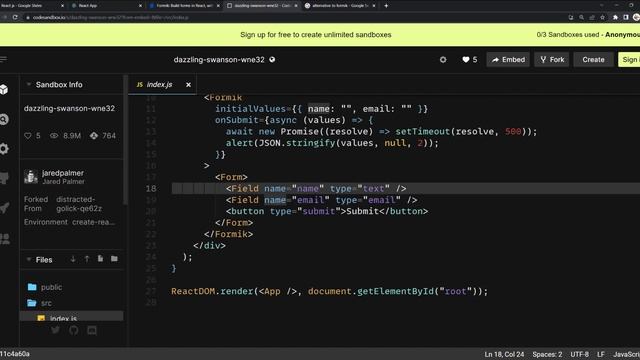Open the GitHub link icon
Viewport: 640px width, 360px height.
(x=73, y=330)
